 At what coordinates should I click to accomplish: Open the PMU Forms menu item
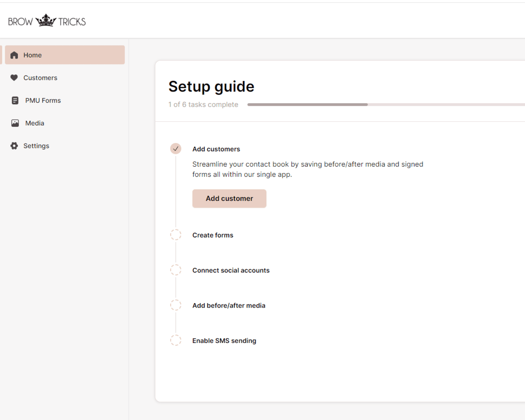(43, 101)
